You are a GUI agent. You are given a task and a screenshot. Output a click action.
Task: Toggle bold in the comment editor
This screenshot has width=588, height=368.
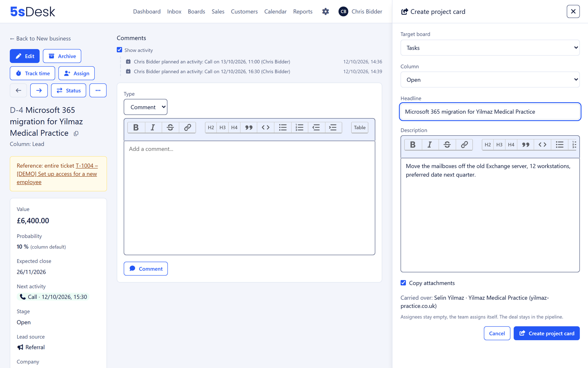(136, 128)
